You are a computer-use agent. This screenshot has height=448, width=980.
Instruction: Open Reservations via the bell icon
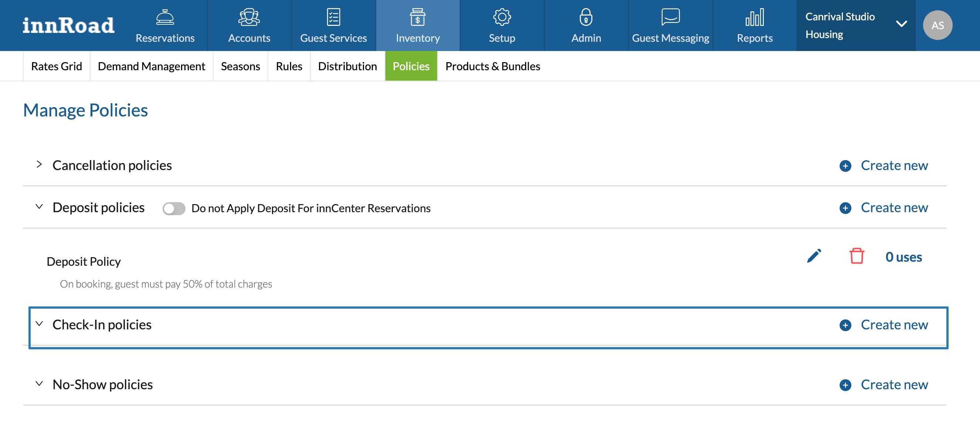click(165, 17)
